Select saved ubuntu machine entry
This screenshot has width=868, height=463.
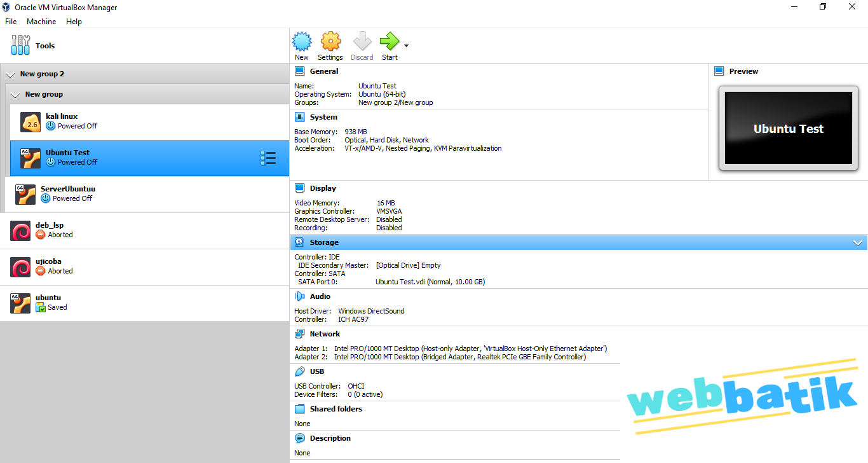tap(145, 303)
